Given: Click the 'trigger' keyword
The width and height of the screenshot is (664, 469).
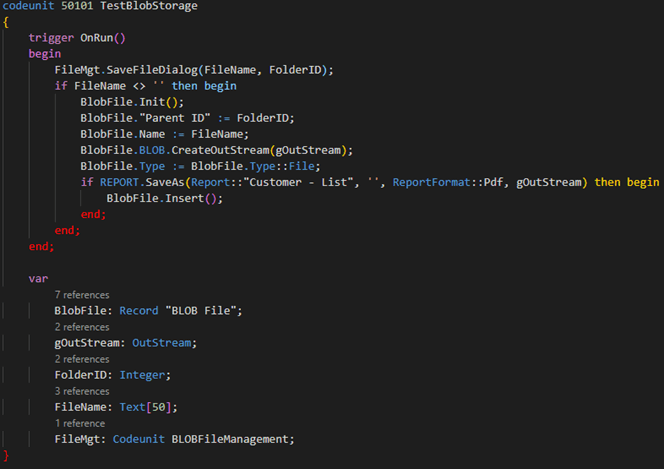Looking at the screenshot, I should coord(51,38).
